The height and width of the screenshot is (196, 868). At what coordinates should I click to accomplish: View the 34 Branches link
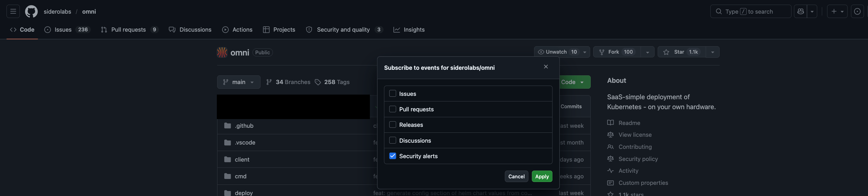click(x=288, y=82)
